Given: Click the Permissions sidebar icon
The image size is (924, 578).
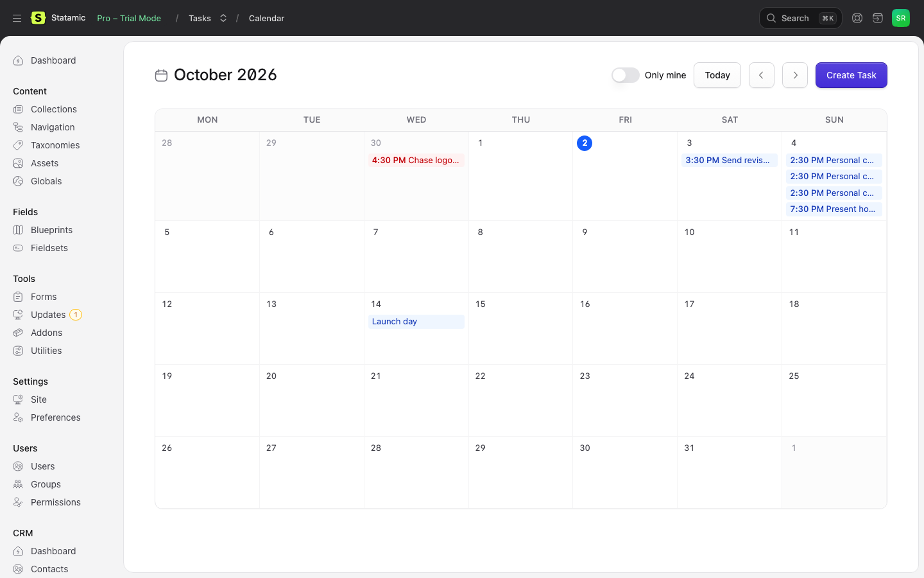Looking at the screenshot, I should click(18, 502).
